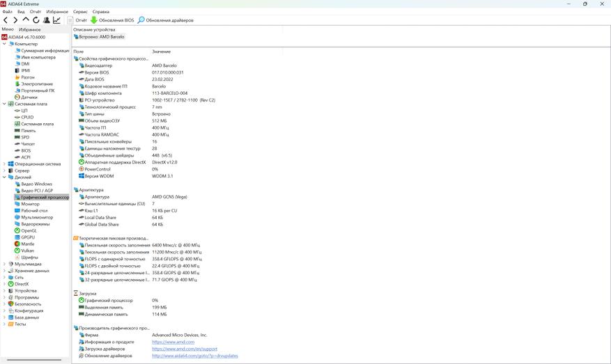Collapse the Дисплей tree node
This screenshot has height=364, width=611.
[4, 177]
